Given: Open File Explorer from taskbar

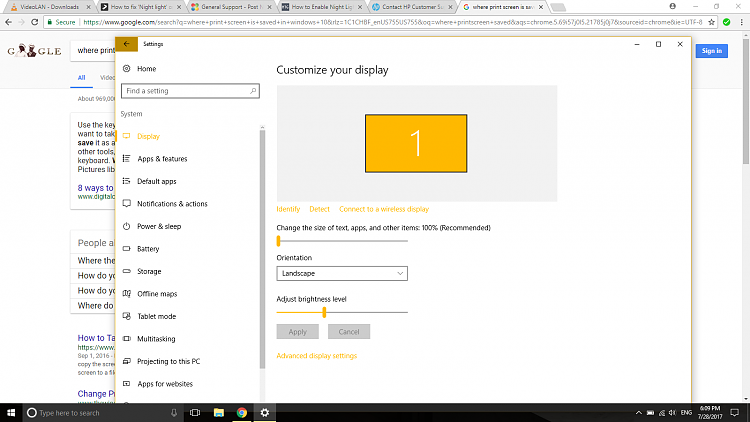Looking at the screenshot, I should tap(219, 412).
